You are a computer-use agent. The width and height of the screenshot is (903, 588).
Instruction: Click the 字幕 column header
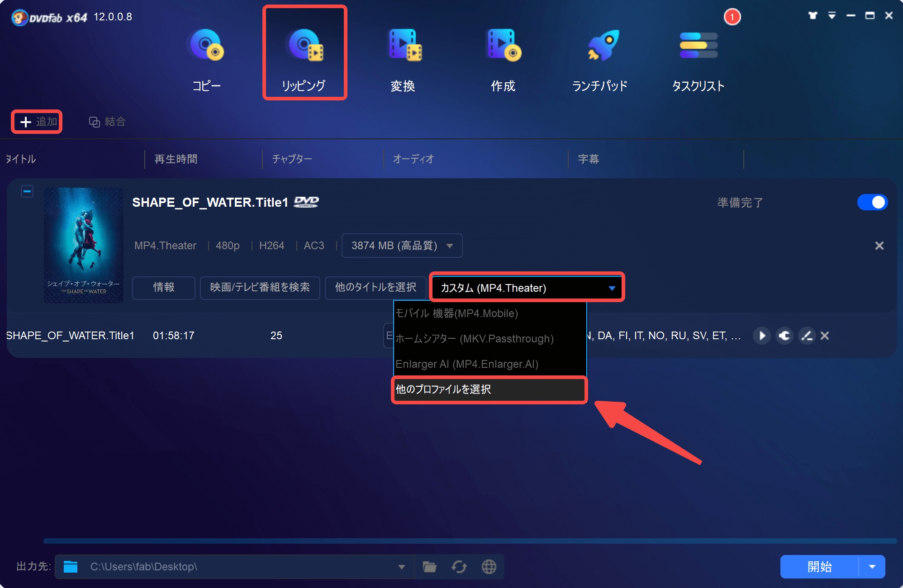(x=589, y=159)
